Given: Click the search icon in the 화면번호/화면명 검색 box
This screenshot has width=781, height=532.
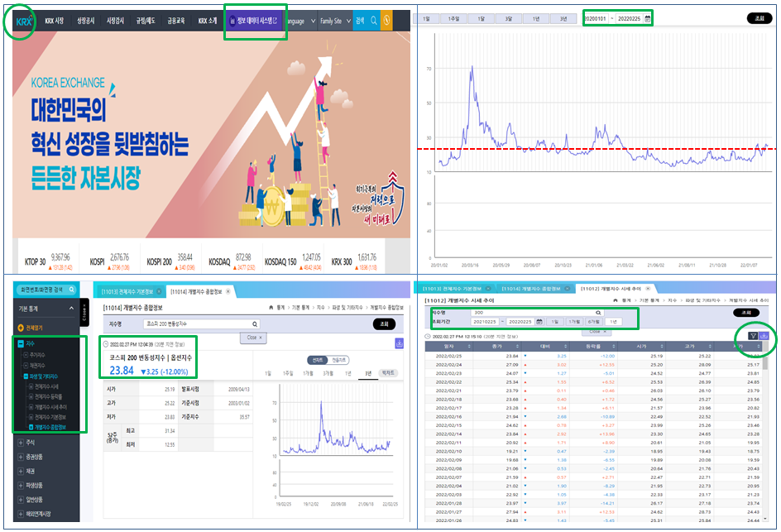Looking at the screenshot, I should [72, 290].
